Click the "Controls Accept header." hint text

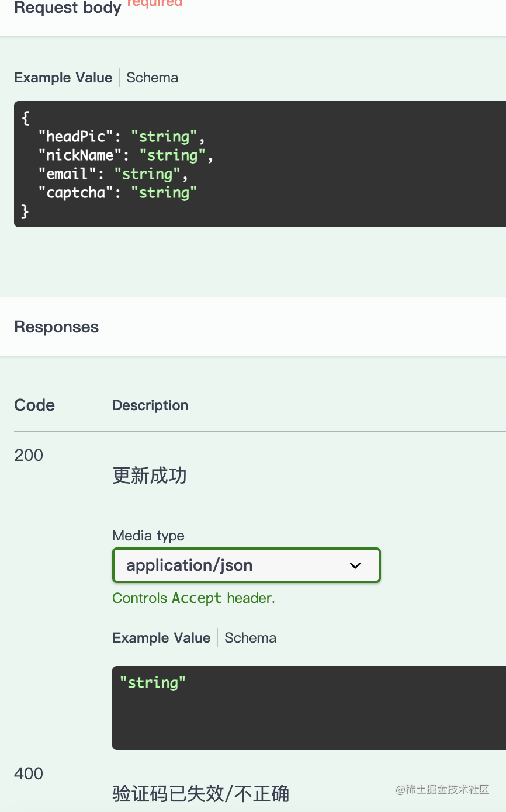pyautogui.click(x=193, y=598)
